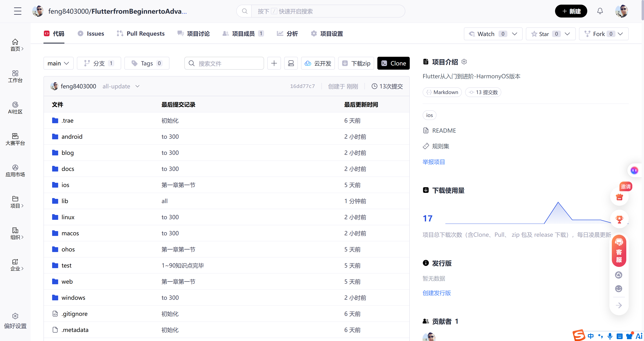Click the 举报项目 link
This screenshot has width=644, height=341.
pos(434,162)
